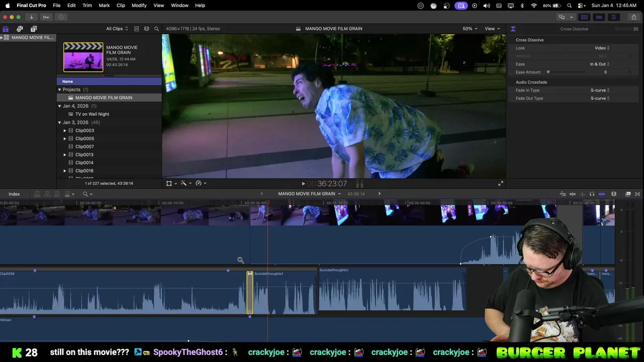Show the Libraries sidebar clapperboard icon

pyautogui.click(x=6, y=29)
